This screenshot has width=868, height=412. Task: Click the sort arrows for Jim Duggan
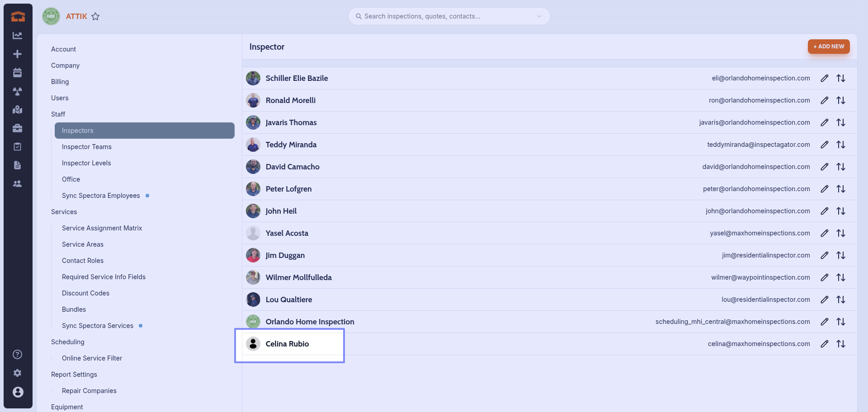tap(841, 255)
